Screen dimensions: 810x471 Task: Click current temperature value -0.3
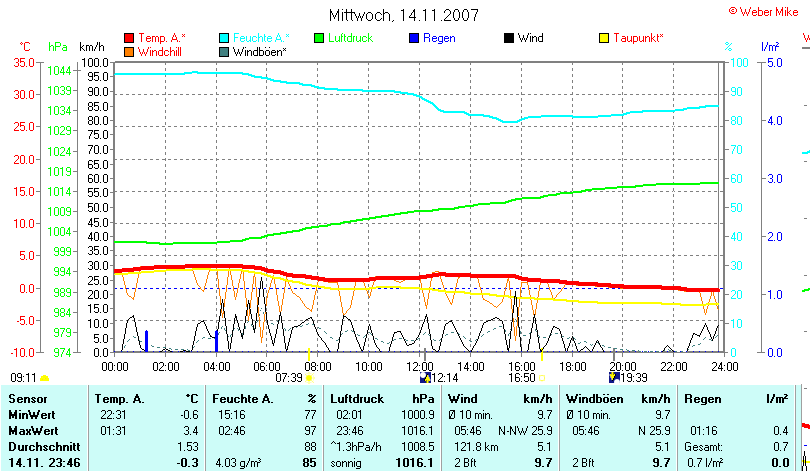[x=188, y=463]
